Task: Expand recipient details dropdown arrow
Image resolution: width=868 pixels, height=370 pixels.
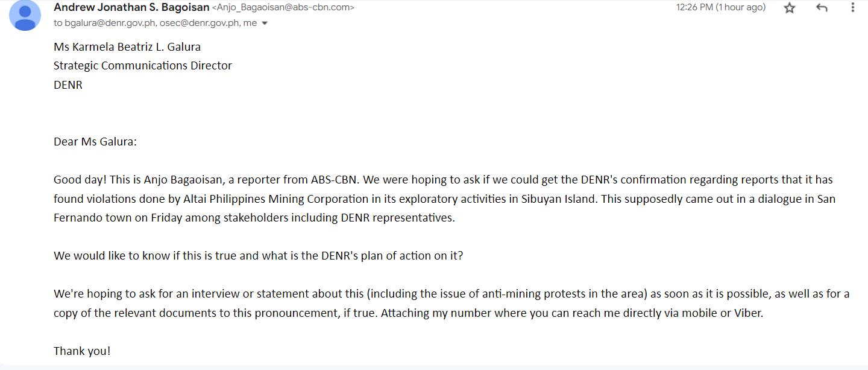Action: pos(264,24)
